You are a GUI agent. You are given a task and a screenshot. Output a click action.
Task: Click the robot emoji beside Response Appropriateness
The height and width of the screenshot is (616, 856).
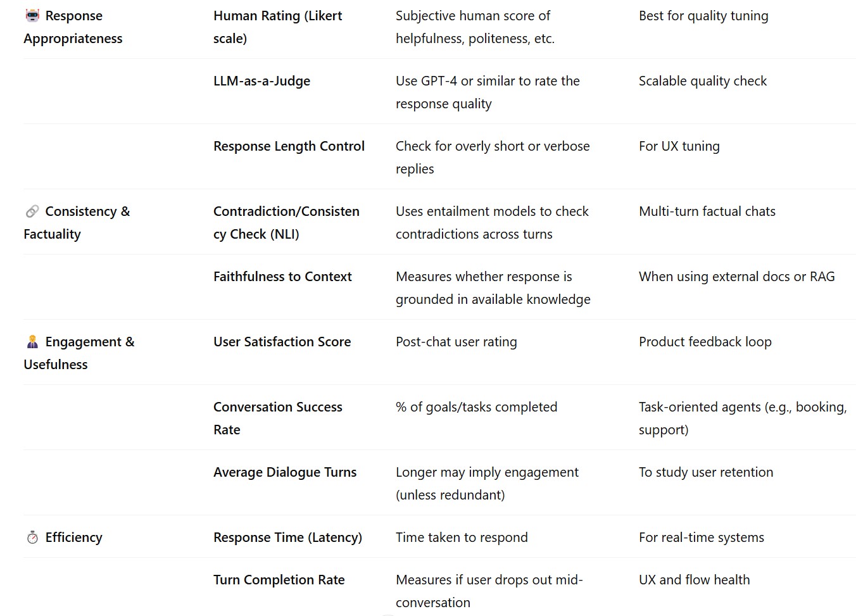point(32,15)
